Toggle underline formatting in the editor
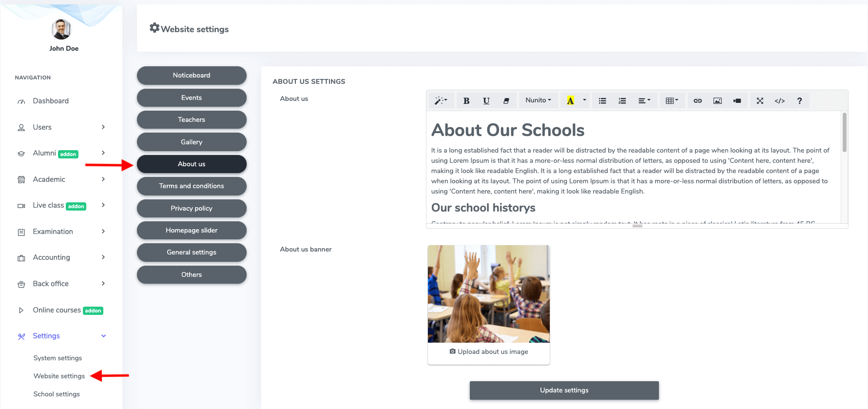This screenshot has width=868, height=409. pyautogui.click(x=486, y=101)
